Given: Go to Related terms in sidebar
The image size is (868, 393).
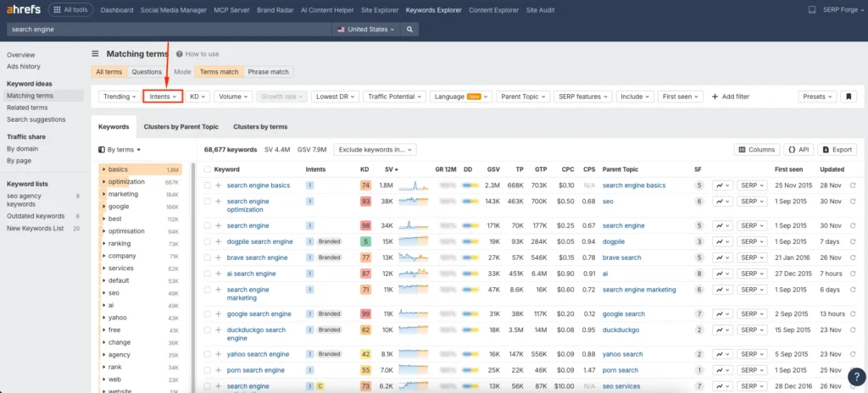Looking at the screenshot, I should (27, 108).
